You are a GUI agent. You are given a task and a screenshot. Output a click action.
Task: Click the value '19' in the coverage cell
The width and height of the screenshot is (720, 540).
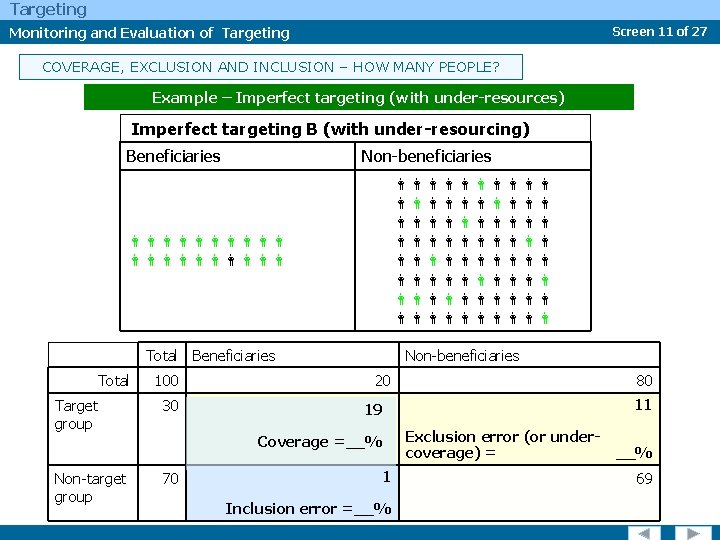point(374,410)
